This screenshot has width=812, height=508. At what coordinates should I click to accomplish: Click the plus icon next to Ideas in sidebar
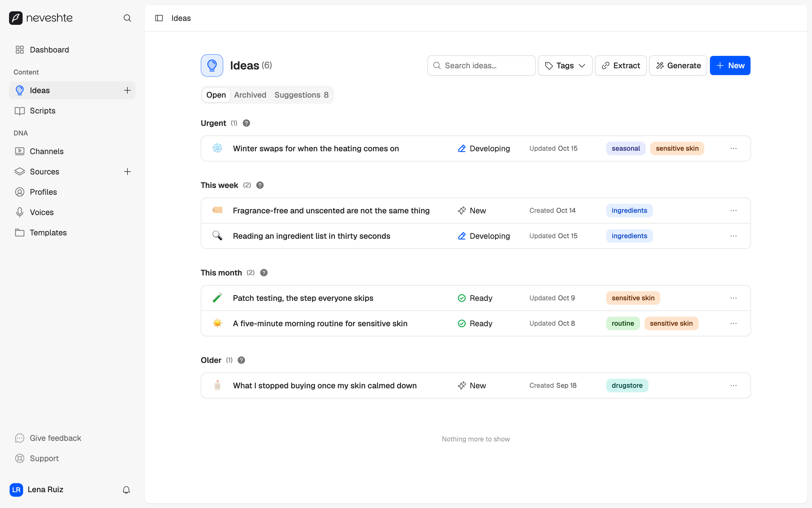(x=127, y=90)
